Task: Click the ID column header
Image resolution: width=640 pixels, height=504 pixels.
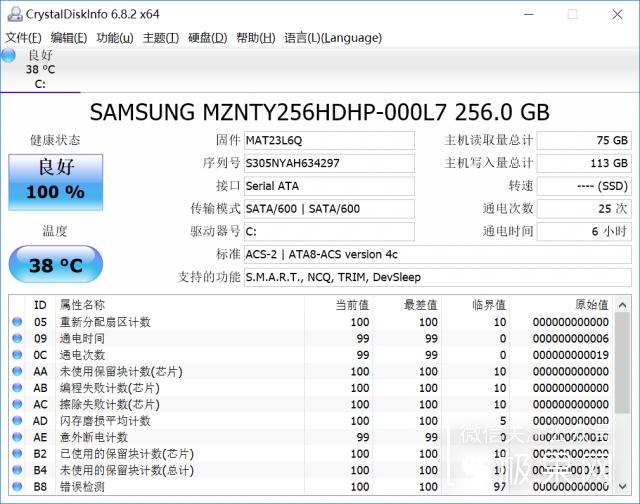Action: pos(40,305)
